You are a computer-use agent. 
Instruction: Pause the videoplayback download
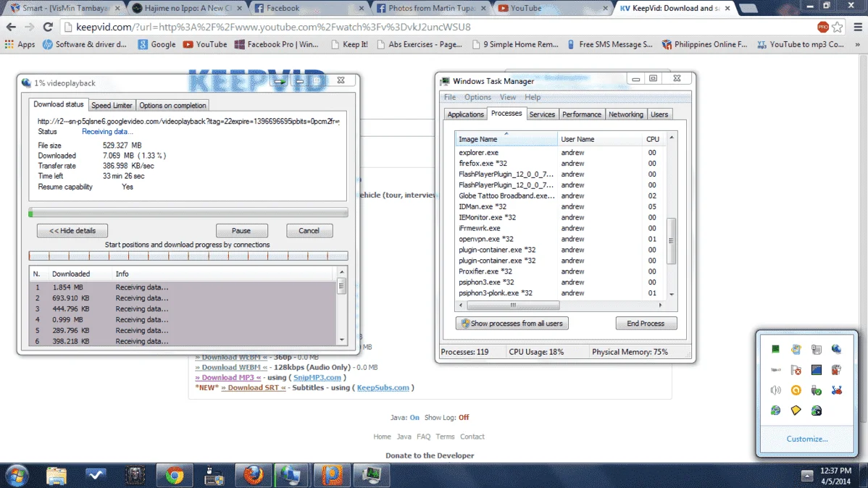point(241,231)
